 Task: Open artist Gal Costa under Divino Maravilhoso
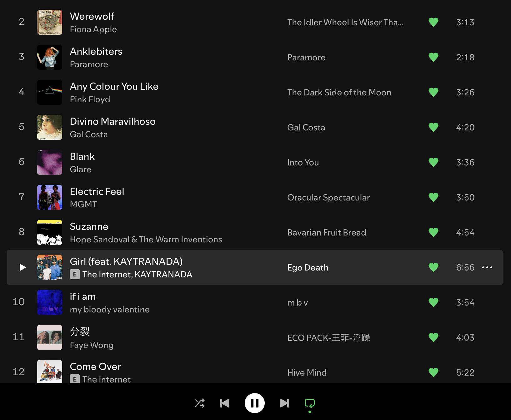coord(89,134)
